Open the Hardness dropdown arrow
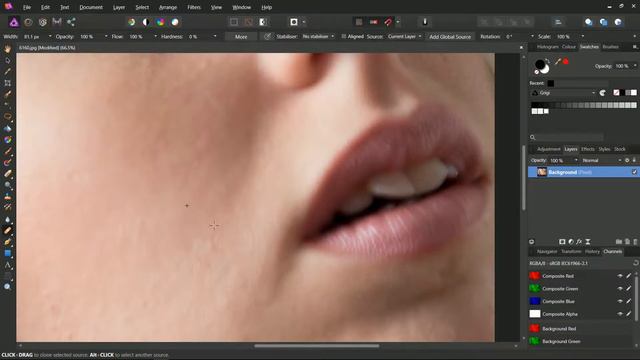This screenshot has height=360, width=640. (x=215, y=36)
